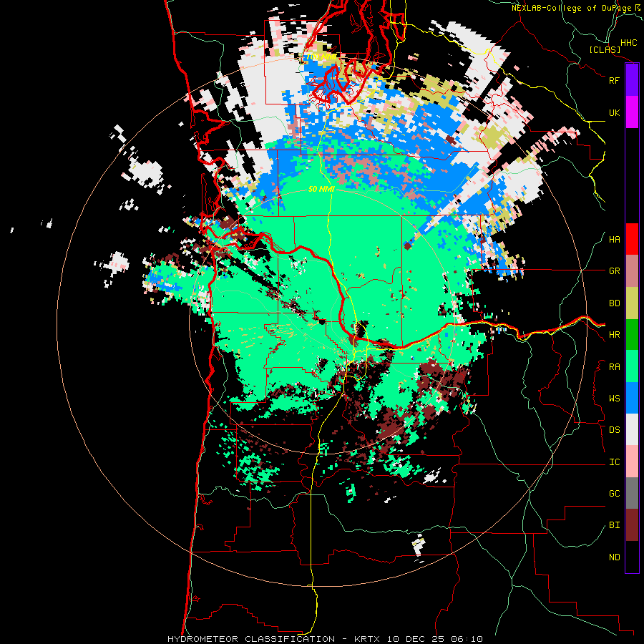Click the BI dark red legend swatch

[x=632, y=525]
